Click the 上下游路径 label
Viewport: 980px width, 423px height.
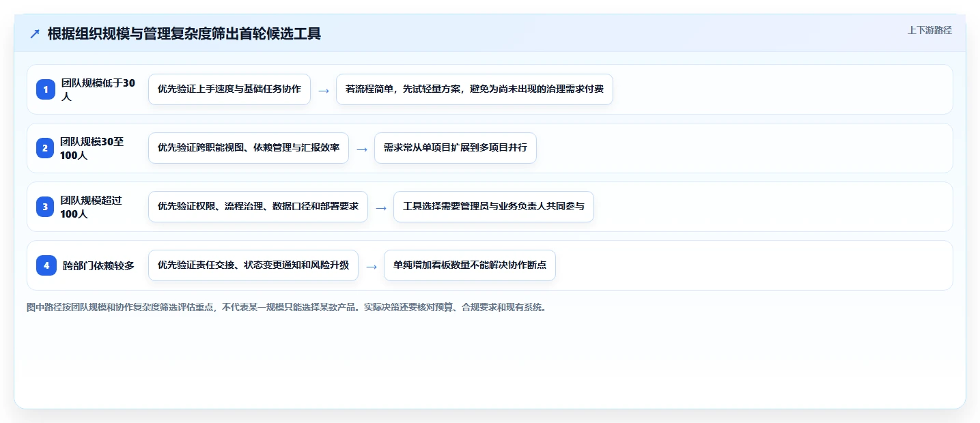click(929, 30)
